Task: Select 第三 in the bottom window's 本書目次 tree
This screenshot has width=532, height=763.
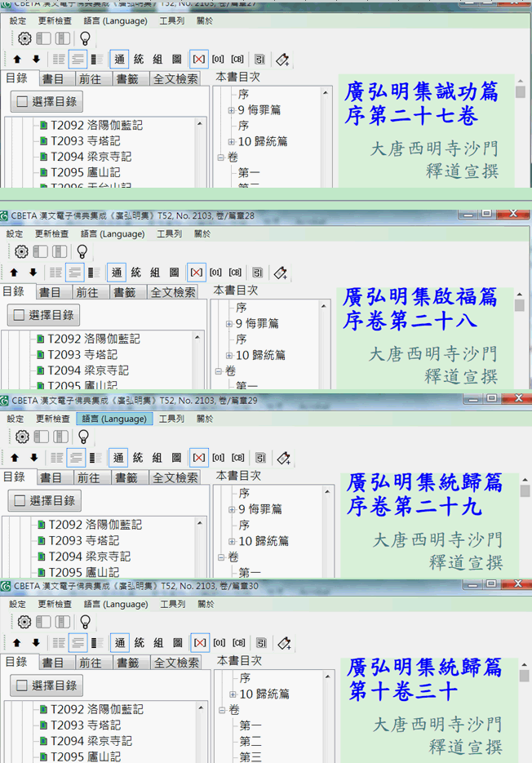Action: [x=250, y=756]
